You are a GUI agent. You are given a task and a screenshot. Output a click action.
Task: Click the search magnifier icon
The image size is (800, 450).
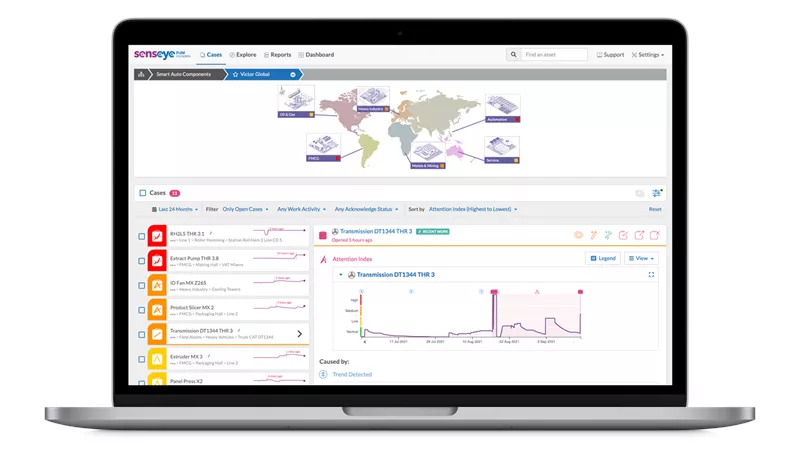[x=513, y=55]
